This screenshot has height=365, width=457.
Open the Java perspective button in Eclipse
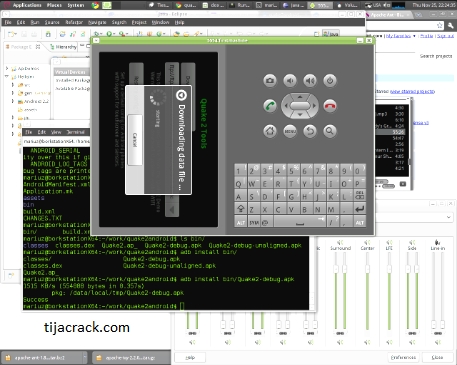click(x=331, y=34)
